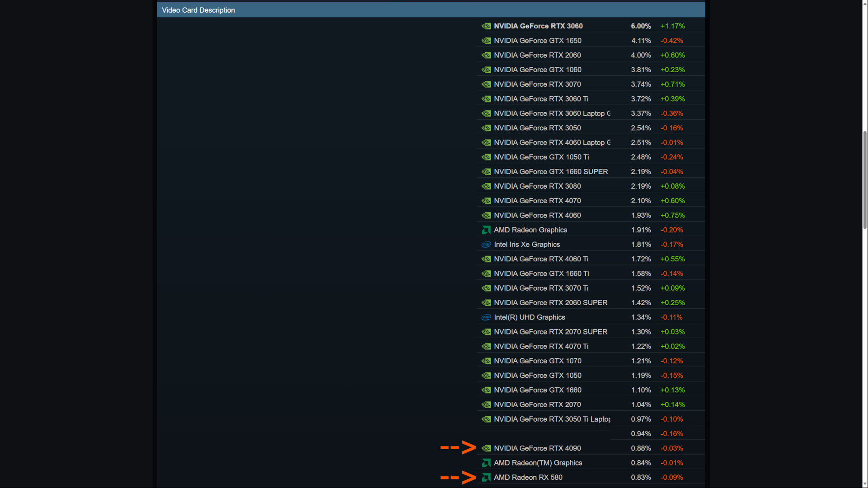The height and width of the screenshot is (488, 868).
Task: Click the 3.81% share value
Action: [x=641, y=70]
